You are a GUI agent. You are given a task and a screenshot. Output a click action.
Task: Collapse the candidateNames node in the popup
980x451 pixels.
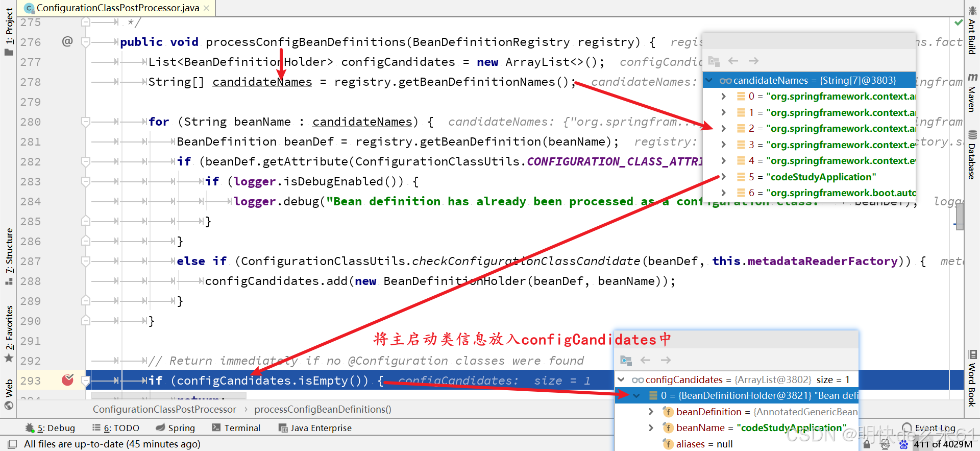(x=709, y=80)
